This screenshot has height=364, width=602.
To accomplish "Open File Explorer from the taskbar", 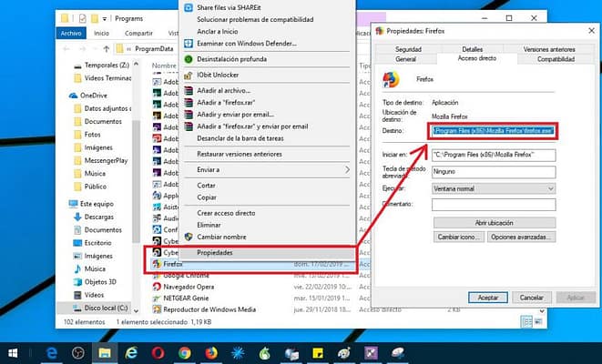I will 105,352.
